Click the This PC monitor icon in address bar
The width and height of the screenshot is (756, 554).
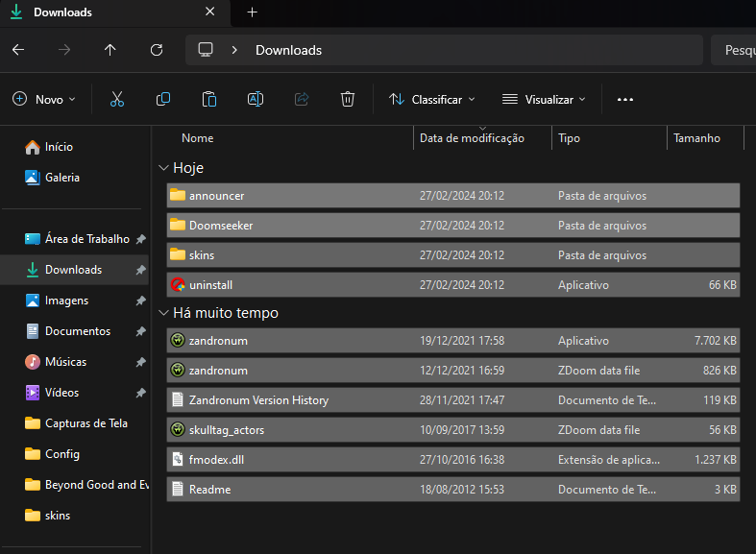pos(206,50)
